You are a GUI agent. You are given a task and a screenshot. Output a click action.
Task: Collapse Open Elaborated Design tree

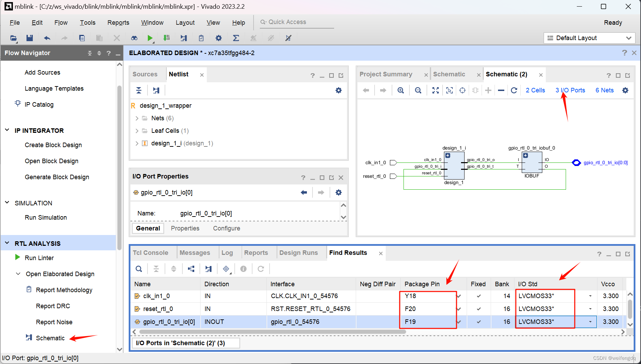pos(18,274)
